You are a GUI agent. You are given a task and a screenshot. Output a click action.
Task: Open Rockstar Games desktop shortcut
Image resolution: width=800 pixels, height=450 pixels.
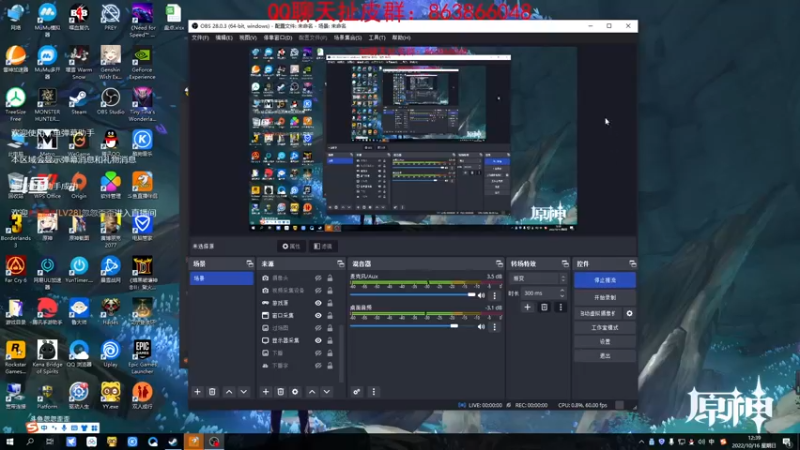[16, 357]
